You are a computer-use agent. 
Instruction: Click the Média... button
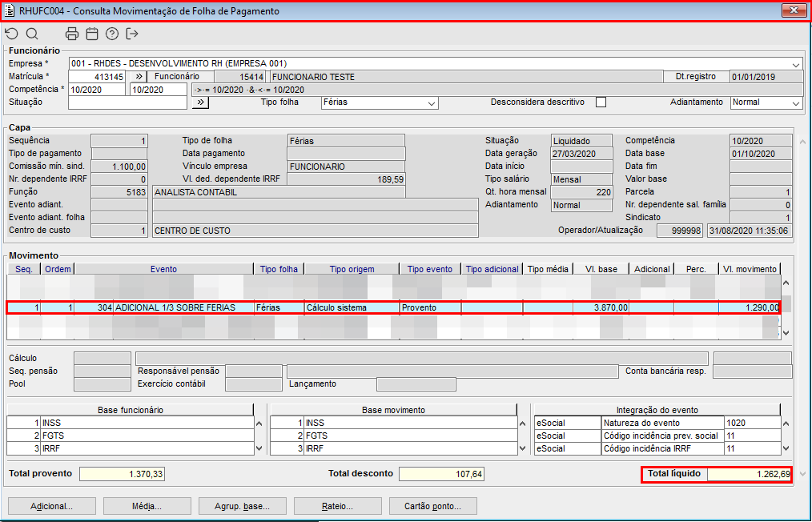[147, 506]
